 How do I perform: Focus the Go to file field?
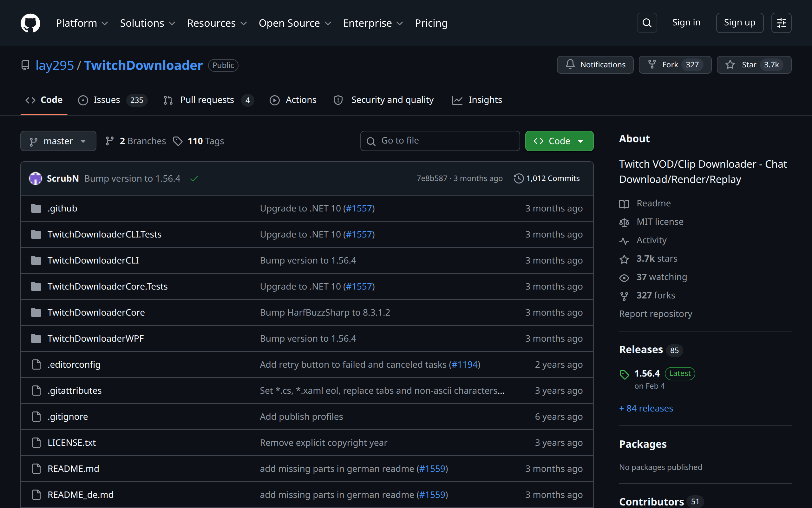(440, 141)
